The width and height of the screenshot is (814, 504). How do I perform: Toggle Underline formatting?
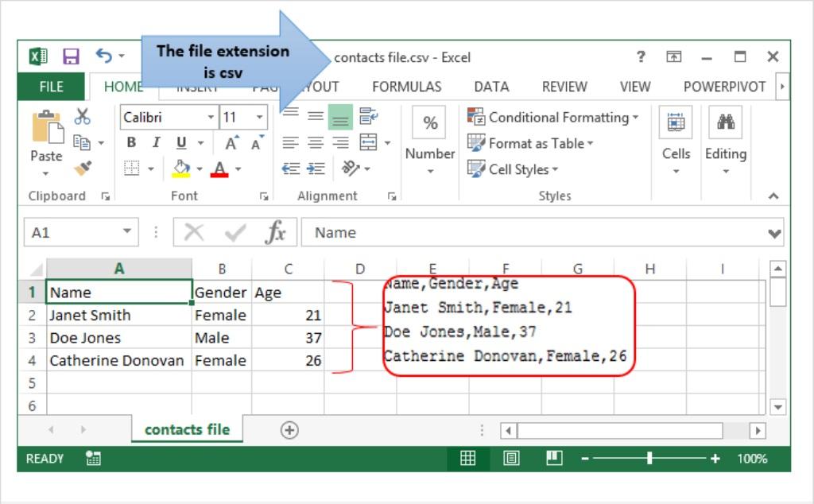point(181,142)
